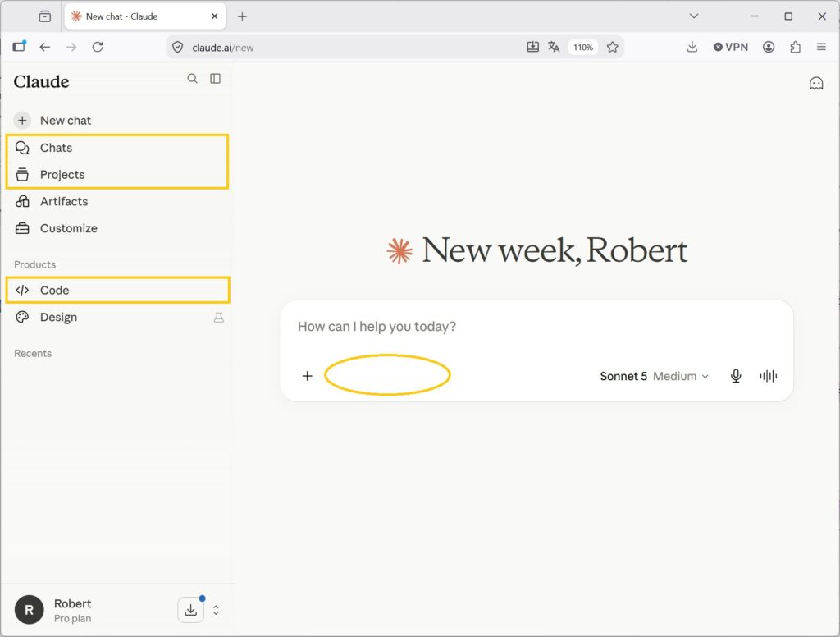Open the sidebar search icon
The width and height of the screenshot is (840, 637).
(192, 79)
